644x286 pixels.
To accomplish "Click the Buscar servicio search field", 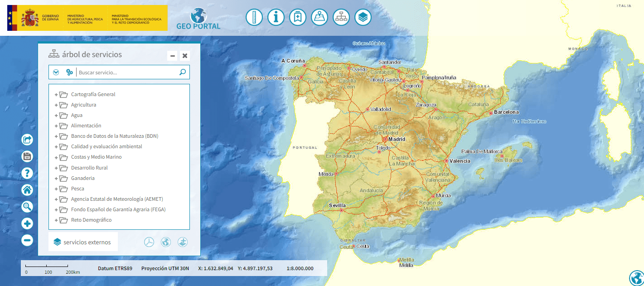I will 127,72.
